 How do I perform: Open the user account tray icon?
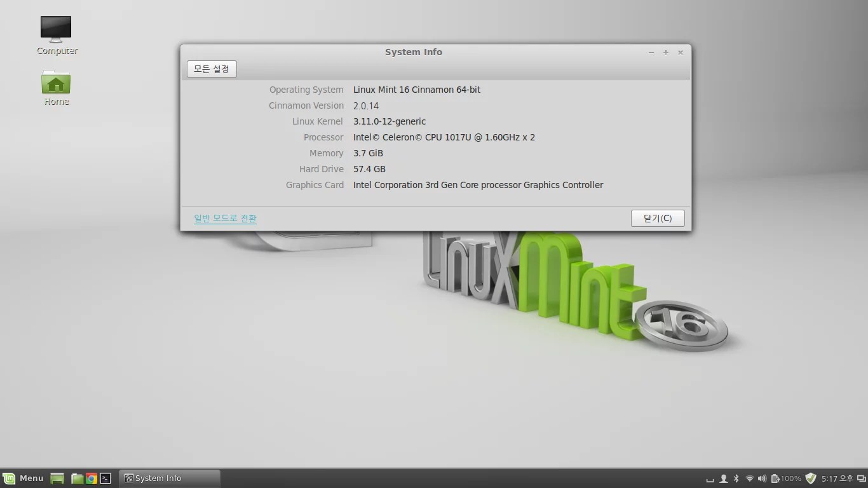(x=724, y=478)
